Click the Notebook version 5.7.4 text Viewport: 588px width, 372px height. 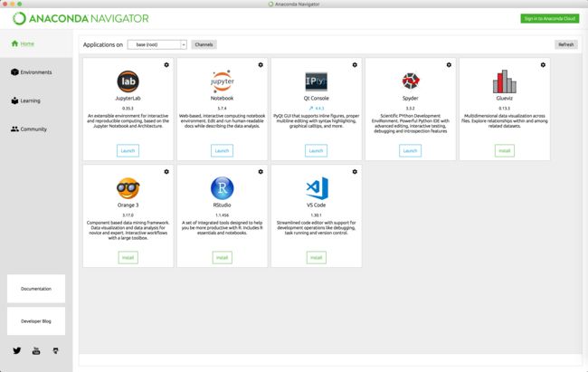222,108
